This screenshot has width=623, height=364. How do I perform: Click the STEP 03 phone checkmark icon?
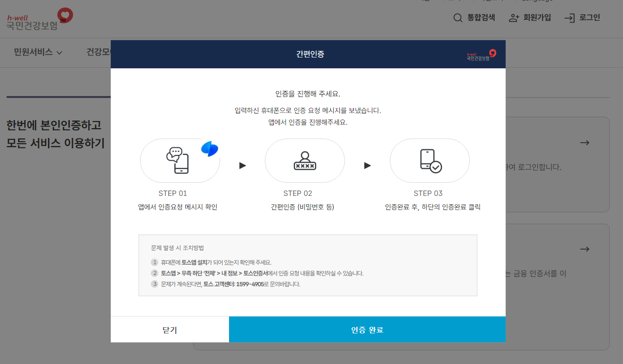click(430, 161)
